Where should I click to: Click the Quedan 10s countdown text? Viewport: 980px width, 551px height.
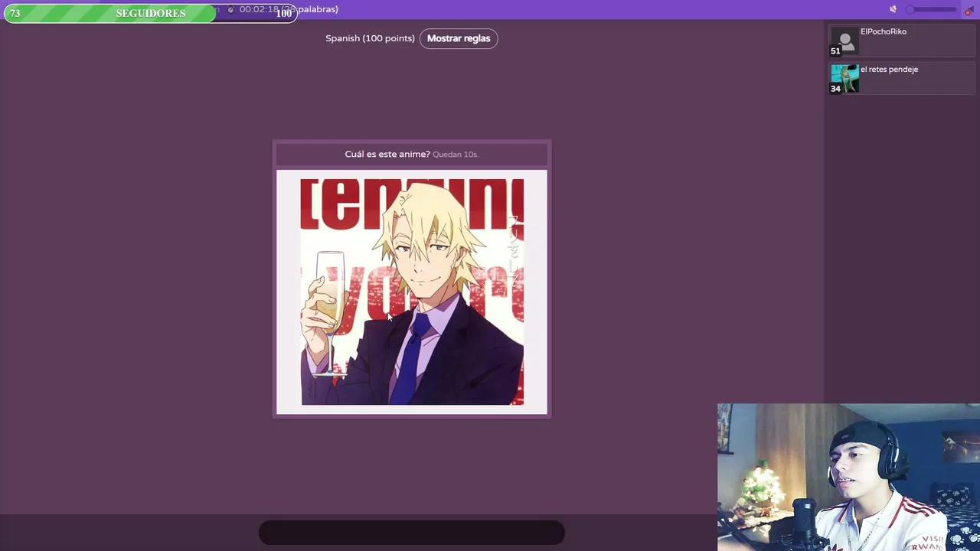pos(456,155)
